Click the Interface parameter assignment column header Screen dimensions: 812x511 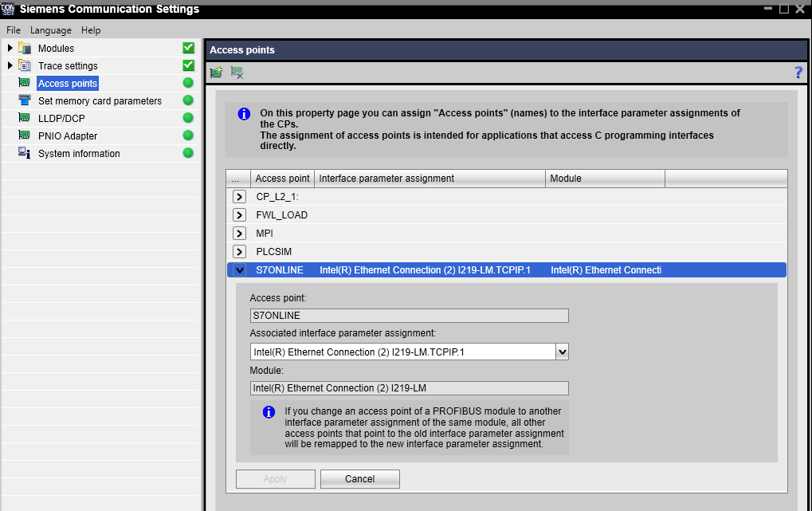click(430, 179)
